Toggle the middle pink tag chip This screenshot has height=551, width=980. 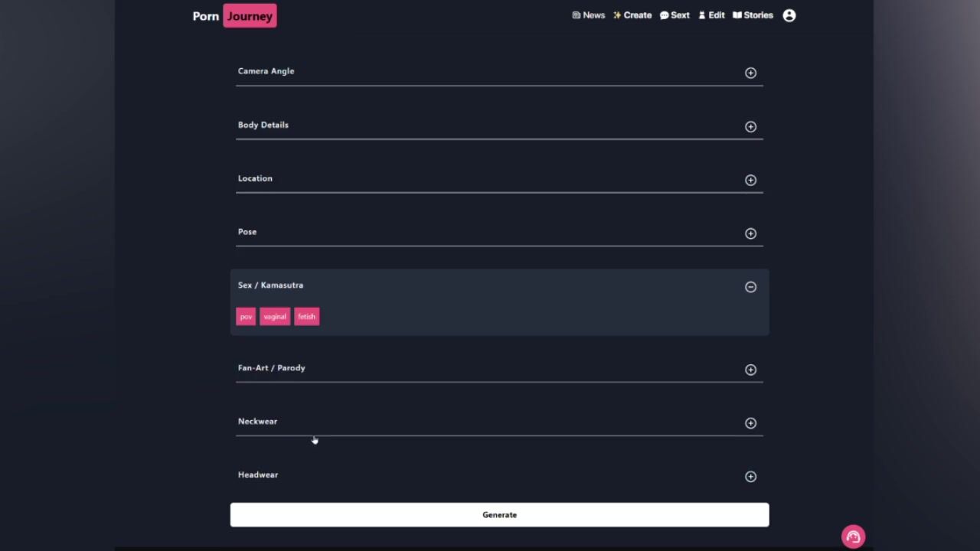click(275, 317)
